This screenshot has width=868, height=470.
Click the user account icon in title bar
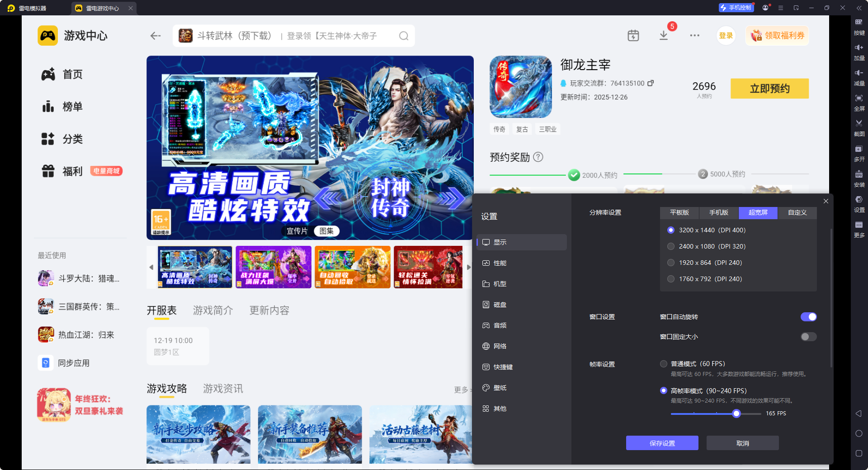click(x=765, y=8)
